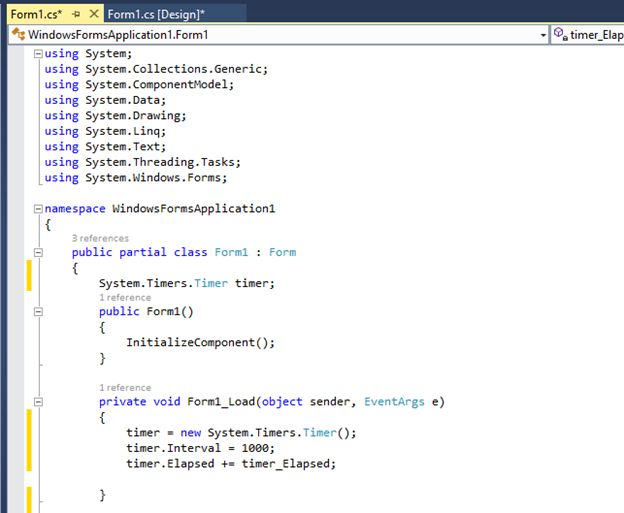Click the 'timer.Elapsed += timer_Elapsed;' line
The width and height of the screenshot is (624, 513).
tap(231, 464)
